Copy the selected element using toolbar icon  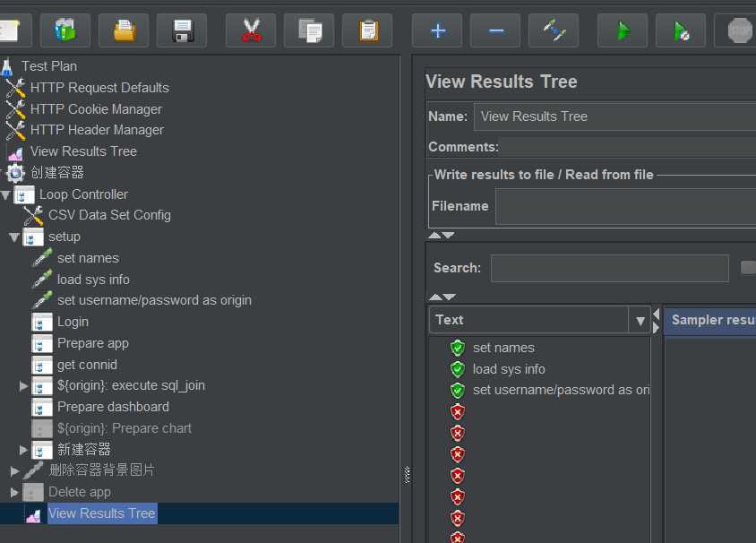pos(309,30)
